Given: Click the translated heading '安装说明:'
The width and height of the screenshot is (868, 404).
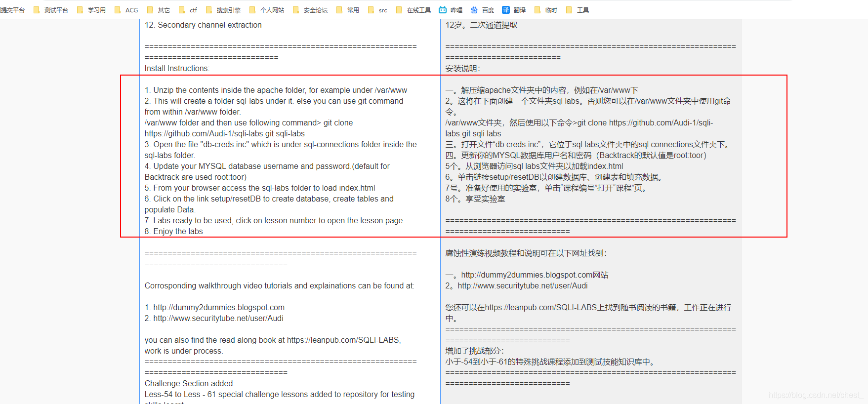Looking at the screenshot, I should 462,68.
